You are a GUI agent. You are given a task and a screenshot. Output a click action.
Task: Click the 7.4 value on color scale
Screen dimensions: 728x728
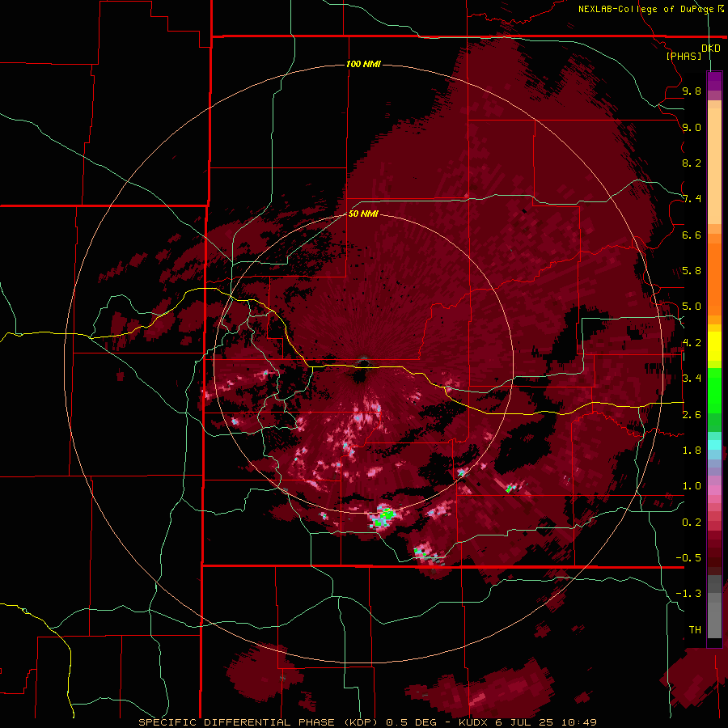pos(692,199)
